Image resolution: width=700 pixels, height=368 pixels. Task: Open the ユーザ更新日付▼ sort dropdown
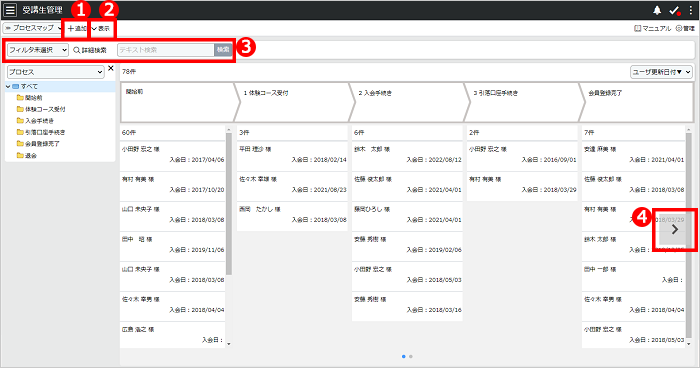661,72
